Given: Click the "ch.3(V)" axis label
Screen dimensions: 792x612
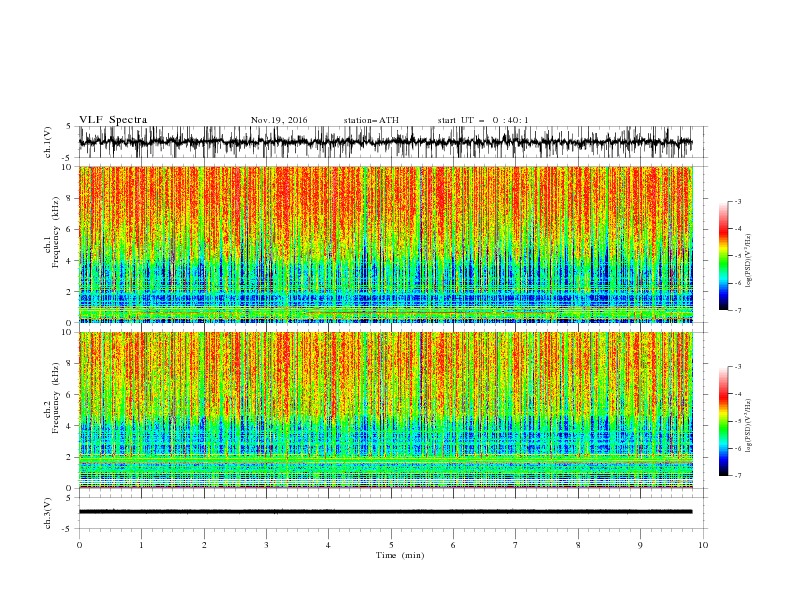Looking at the screenshot, I should (x=48, y=513).
